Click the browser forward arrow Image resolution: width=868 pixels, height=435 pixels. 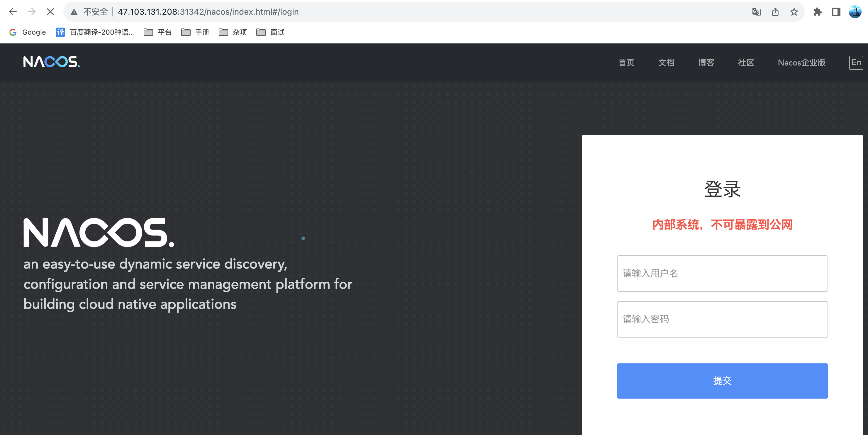[x=32, y=12]
